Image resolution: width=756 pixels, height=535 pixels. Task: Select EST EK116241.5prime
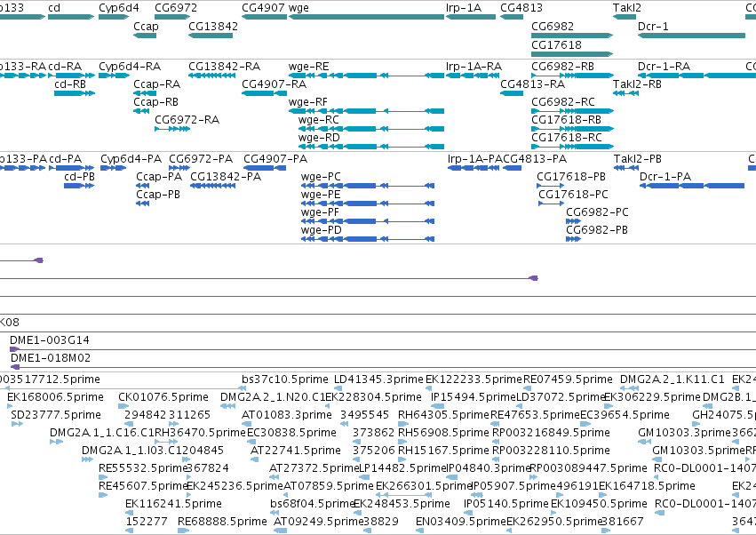tap(129, 513)
